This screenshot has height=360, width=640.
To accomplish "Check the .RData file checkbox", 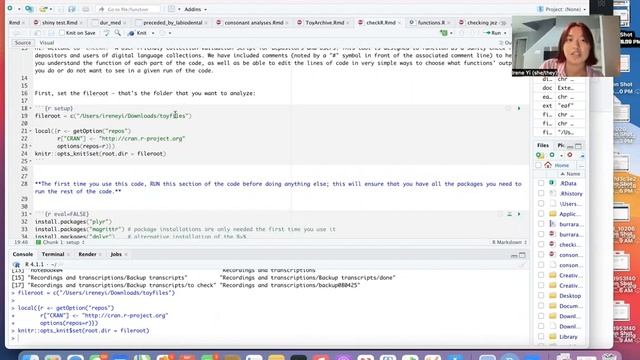I will pyautogui.click(x=541, y=183).
